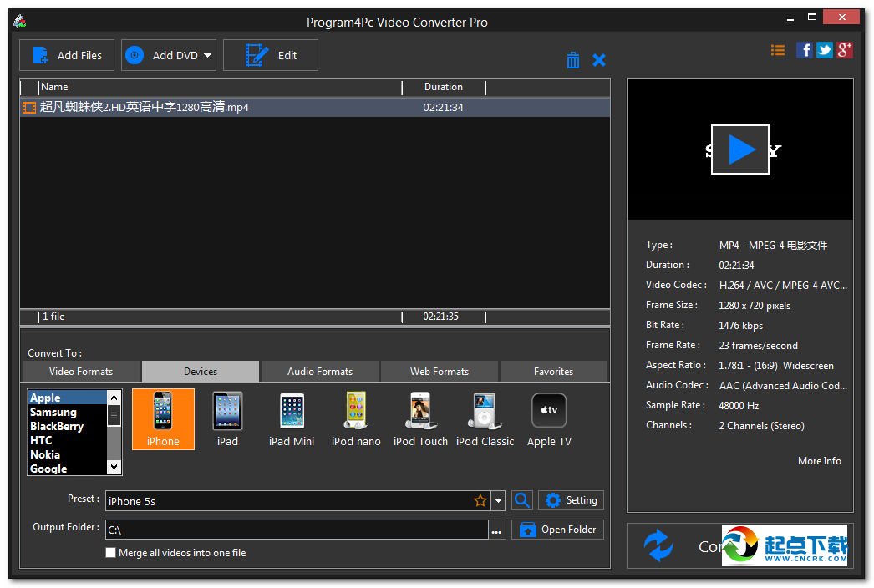The image size is (874, 588).
Task: Click the Open Folder button
Action: (x=557, y=529)
